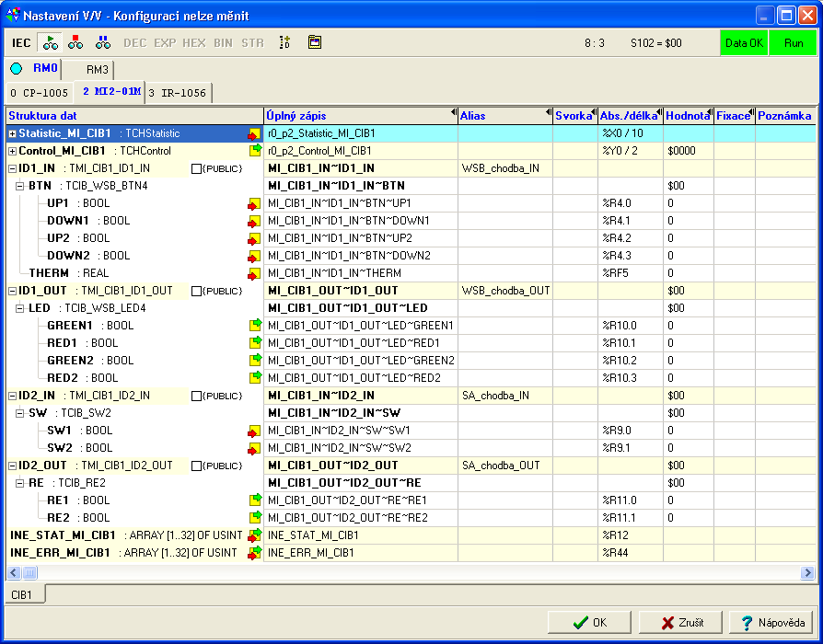Open the 2 MI2-01M module tab

110,91
